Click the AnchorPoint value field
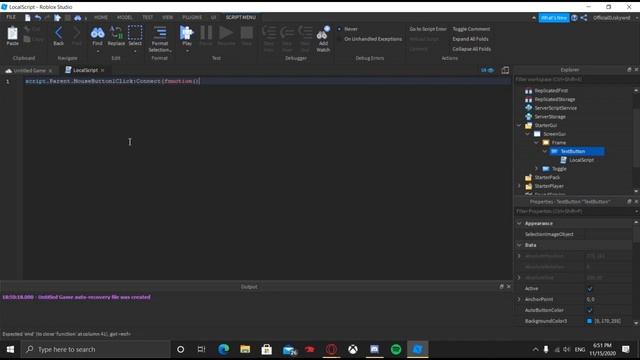This screenshot has height=360, width=640. point(608,299)
